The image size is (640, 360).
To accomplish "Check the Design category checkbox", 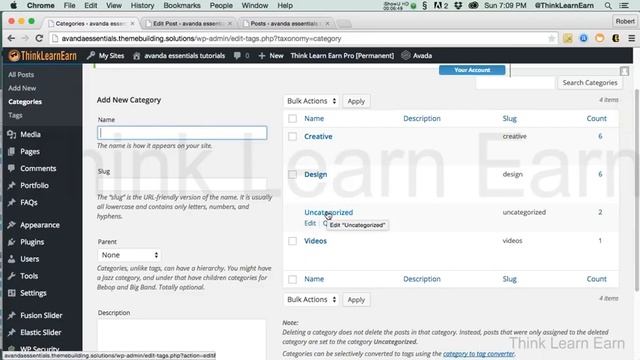I will tap(292, 174).
